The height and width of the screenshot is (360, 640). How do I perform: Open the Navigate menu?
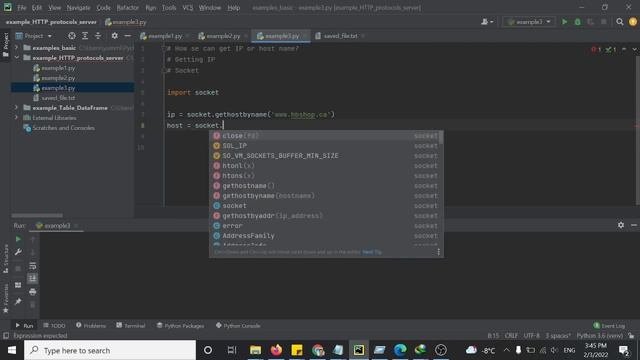tap(78, 8)
